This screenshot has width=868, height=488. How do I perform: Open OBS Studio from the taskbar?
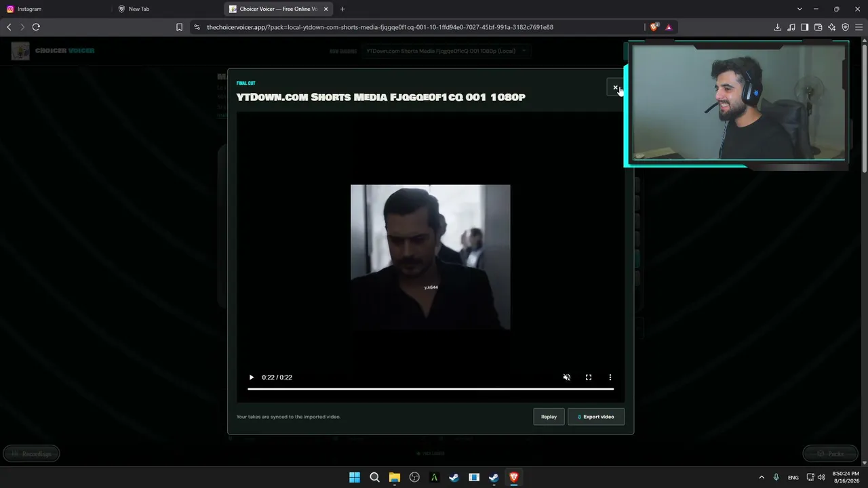[x=414, y=477]
